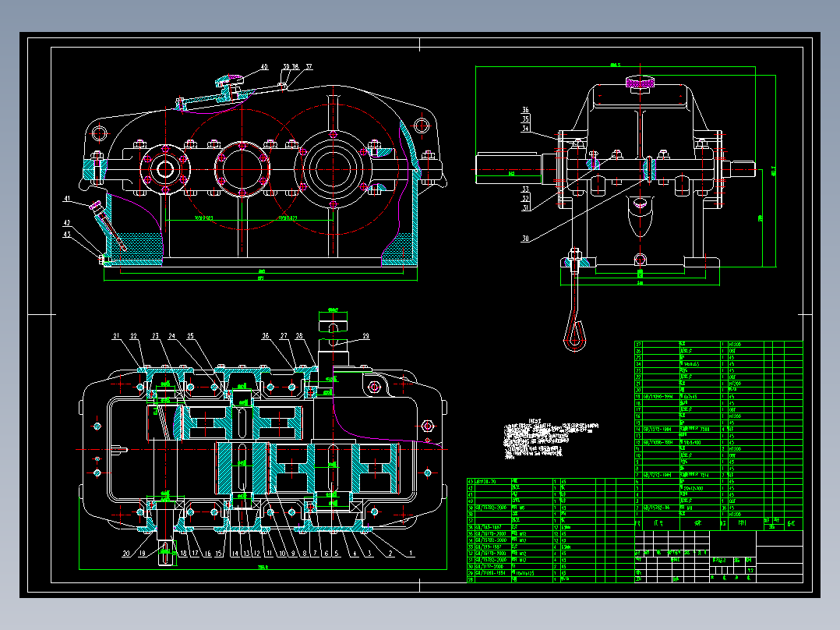Select callout 17 under the top view
This screenshot has width=840, height=630.
pos(195,554)
